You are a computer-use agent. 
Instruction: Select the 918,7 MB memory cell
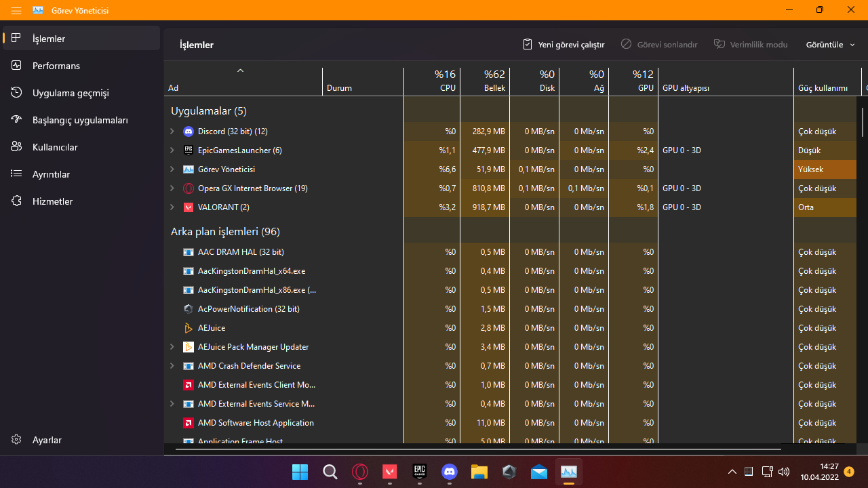485,207
